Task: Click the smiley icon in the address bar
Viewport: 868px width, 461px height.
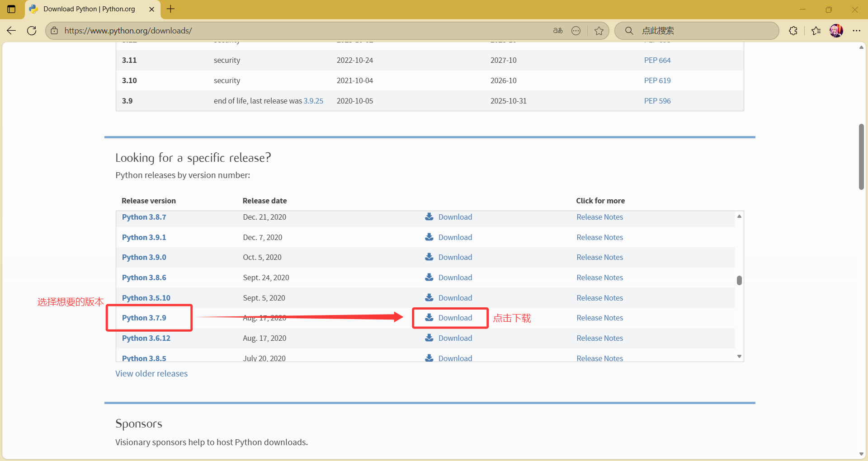Action: (x=576, y=31)
